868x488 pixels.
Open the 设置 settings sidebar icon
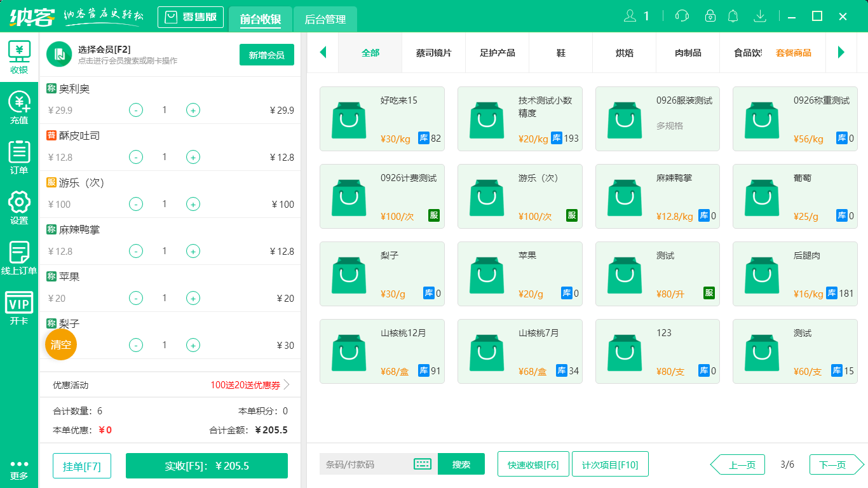(x=18, y=205)
